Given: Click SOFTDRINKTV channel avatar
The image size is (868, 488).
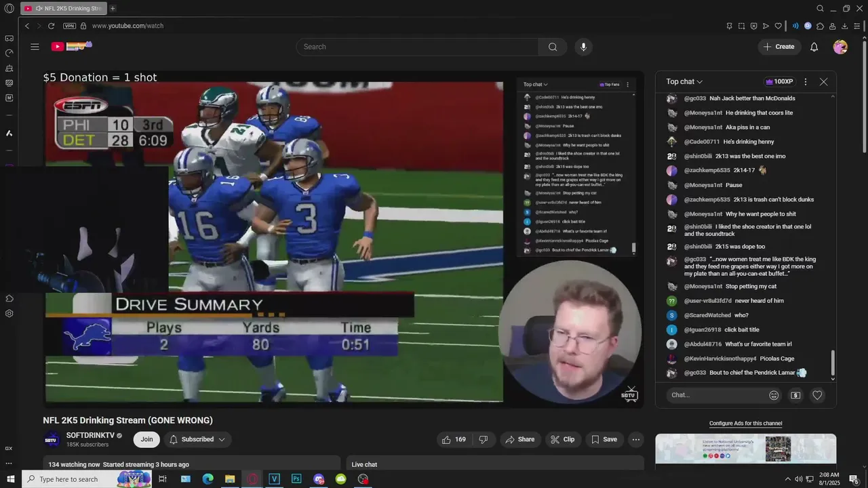Looking at the screenshot, I should pyautogui.click(x=52, y=439).
